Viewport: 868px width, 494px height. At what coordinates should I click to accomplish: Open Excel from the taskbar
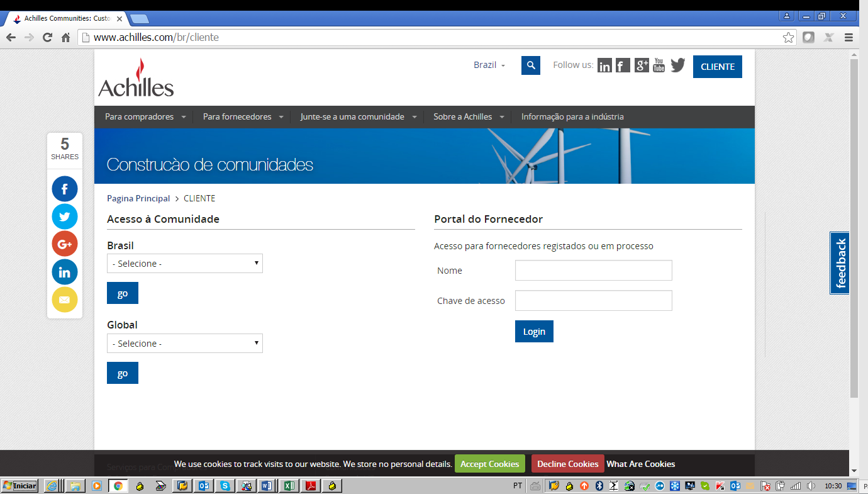pyautogui.click(x=289, y=486)
